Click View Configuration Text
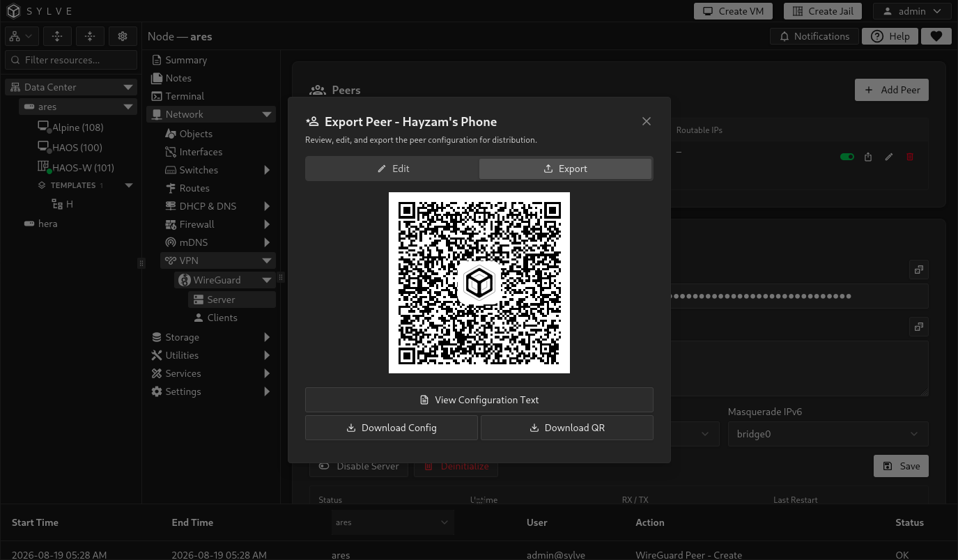This screenshot has height=560, width=958. [x=479, y=400]
